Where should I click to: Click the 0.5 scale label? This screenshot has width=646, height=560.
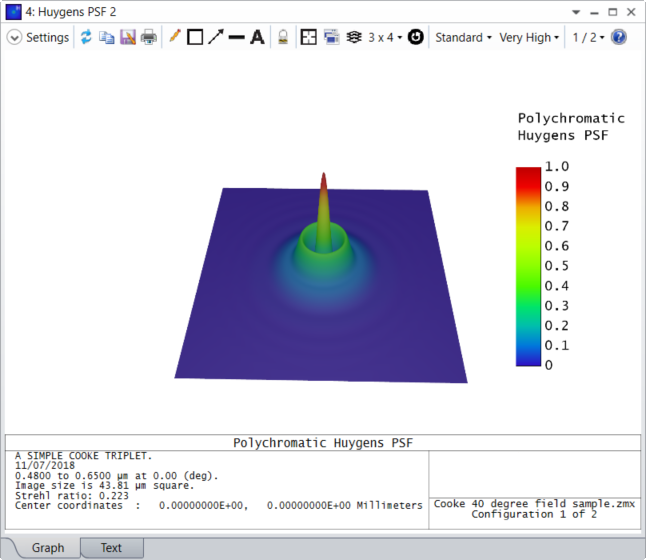coord(557,266)
